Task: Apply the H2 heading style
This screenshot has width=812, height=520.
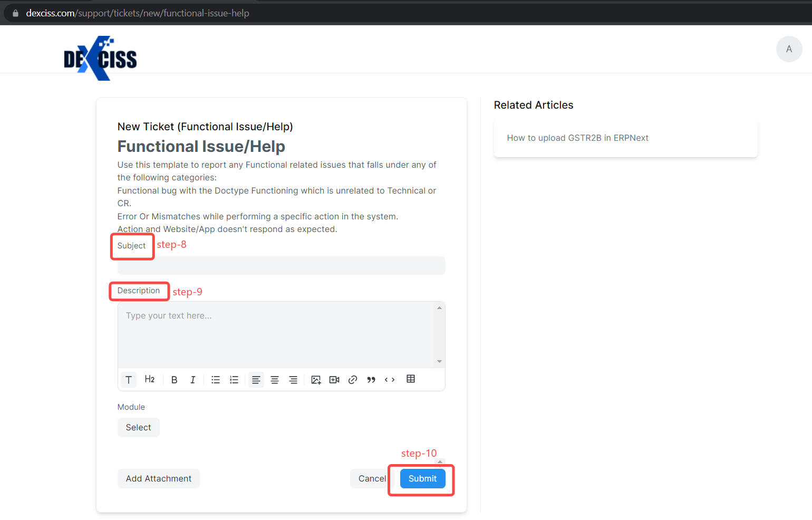Action: click(150, 379)
